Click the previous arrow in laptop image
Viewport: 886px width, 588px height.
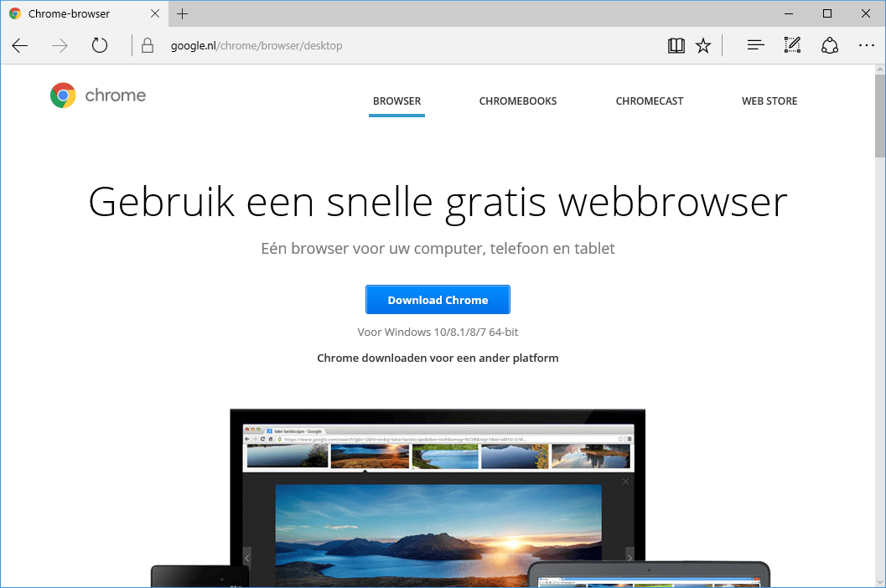click(x=247, y=558)
